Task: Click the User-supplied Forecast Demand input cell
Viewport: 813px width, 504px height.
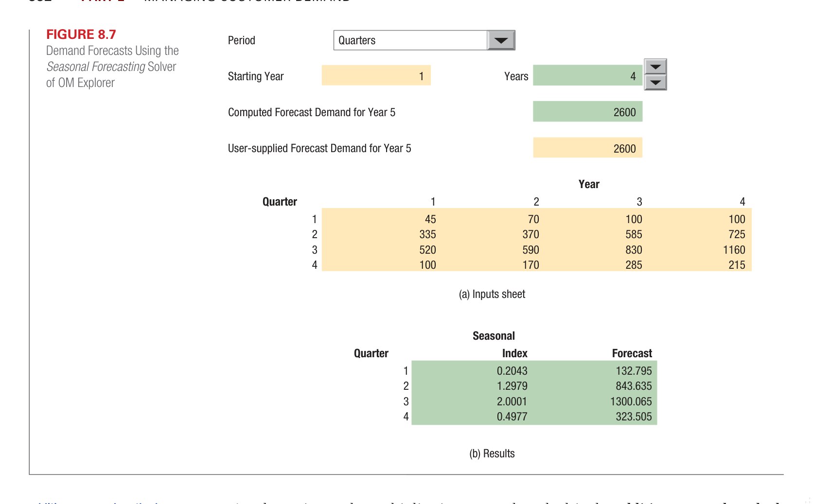Action: click(587, 148)
